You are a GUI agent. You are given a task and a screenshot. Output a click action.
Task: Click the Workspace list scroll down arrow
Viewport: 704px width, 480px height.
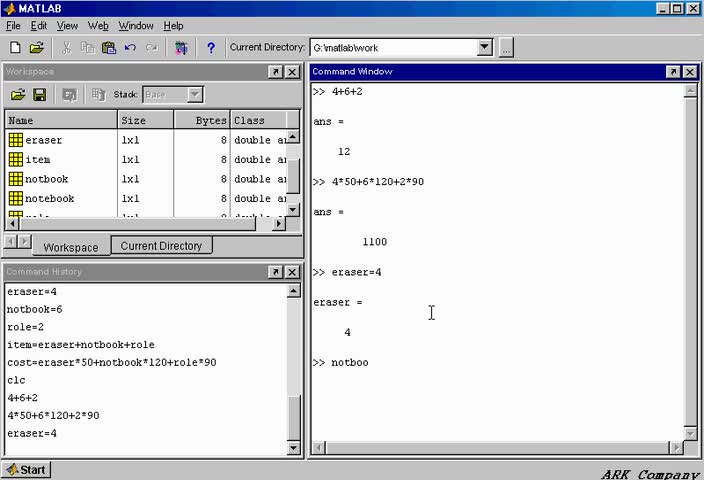coord(293,210)
